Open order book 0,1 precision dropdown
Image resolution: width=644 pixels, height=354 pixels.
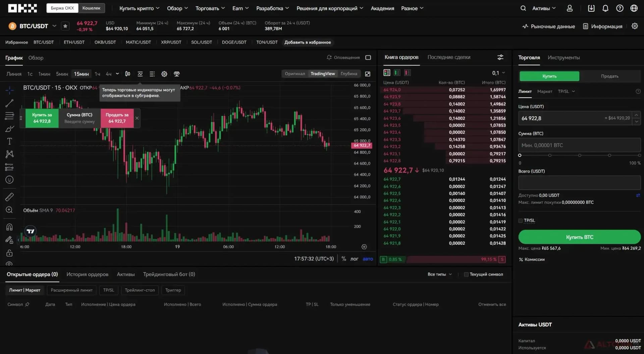498,73
